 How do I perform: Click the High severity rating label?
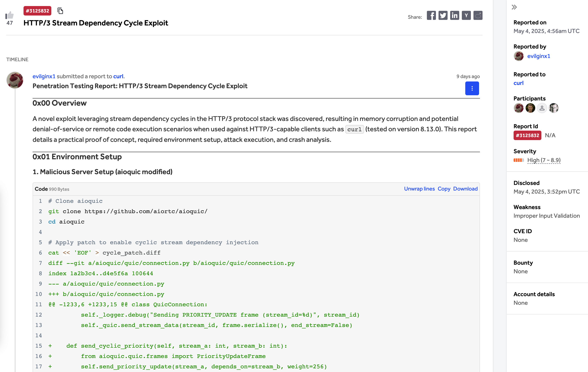pyautogui.click(x=544, y=160)
